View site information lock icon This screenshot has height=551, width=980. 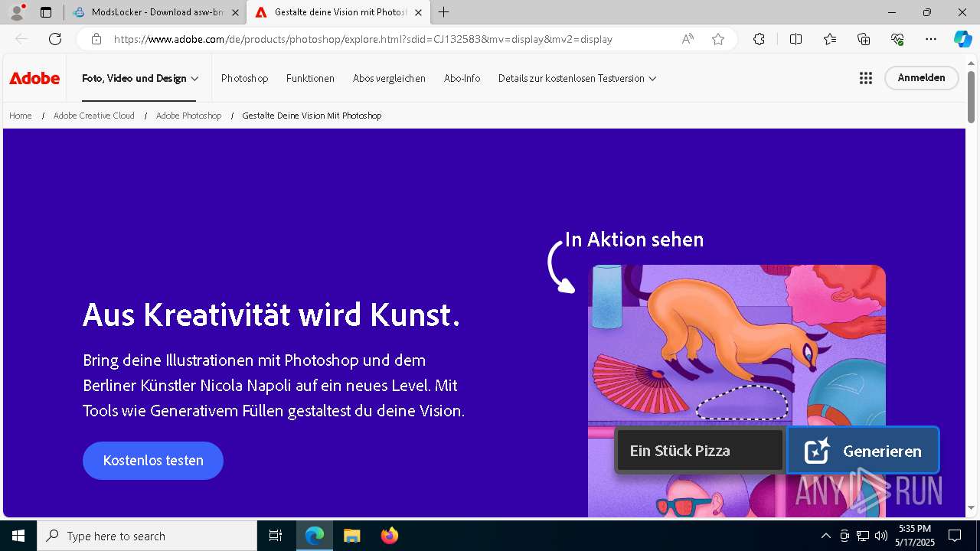[x=96, y=39]
